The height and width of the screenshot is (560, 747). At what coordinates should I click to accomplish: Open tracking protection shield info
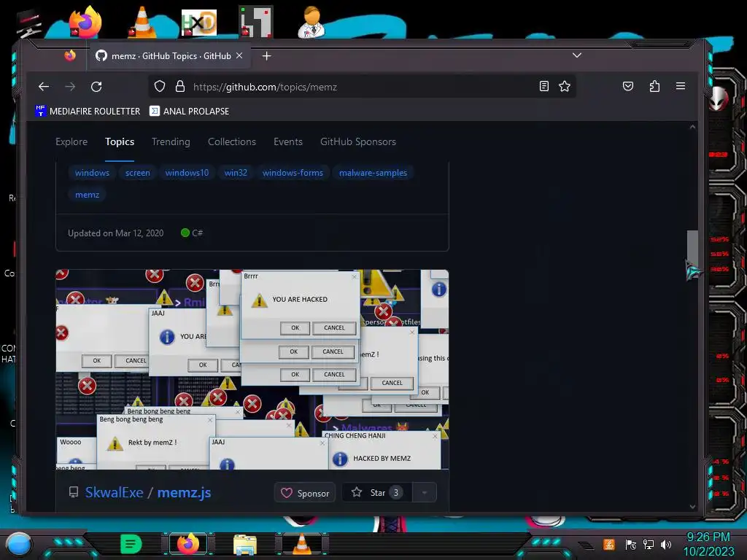point(160,86)
